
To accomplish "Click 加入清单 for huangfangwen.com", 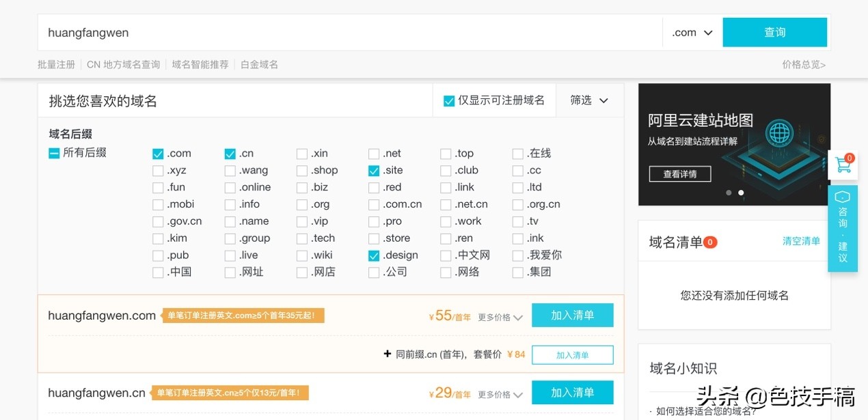I will tap(572, 316).
